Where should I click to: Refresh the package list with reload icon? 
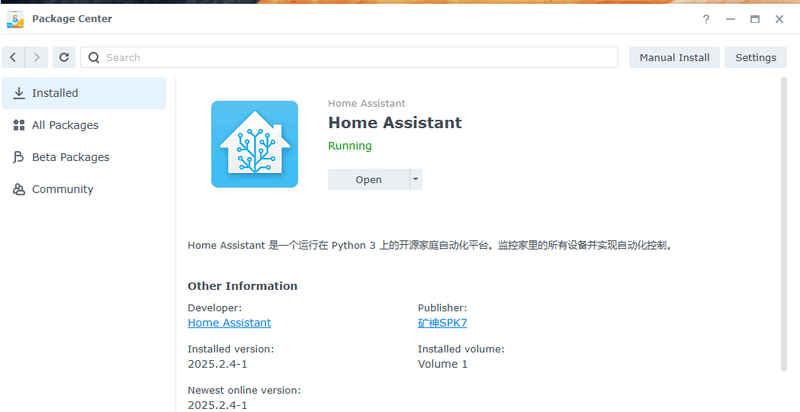point(64,58)
